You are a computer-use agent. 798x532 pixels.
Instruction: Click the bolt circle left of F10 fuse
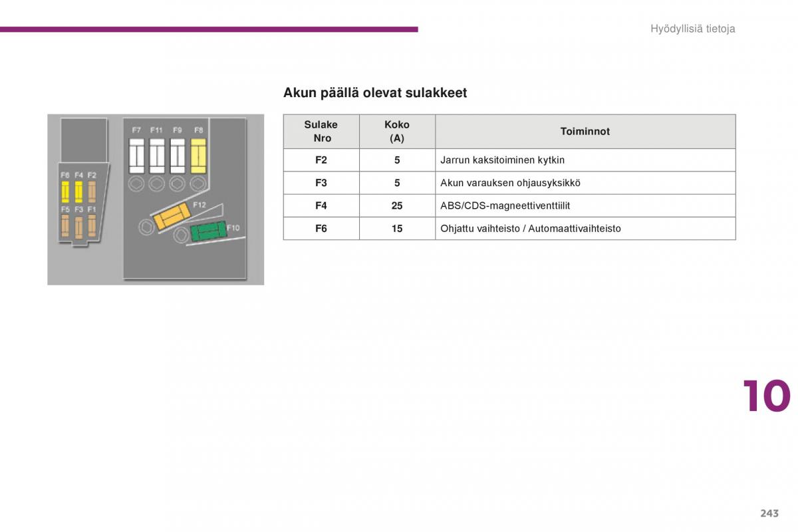(x=181, y=235)
